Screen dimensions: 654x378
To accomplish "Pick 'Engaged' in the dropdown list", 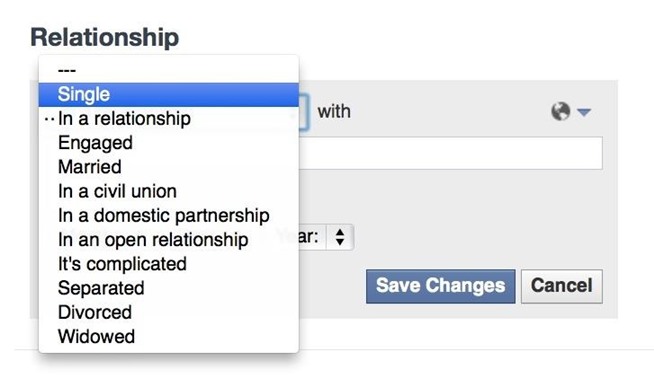I will (169, 143).
